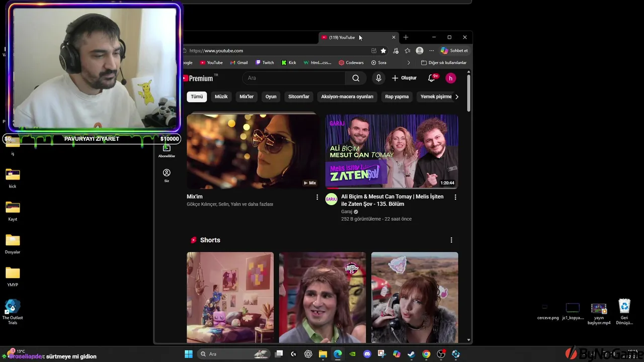Select the Tümü filter chip
The width and height of the screenshot is (644, 362).
tap(197, 97)
